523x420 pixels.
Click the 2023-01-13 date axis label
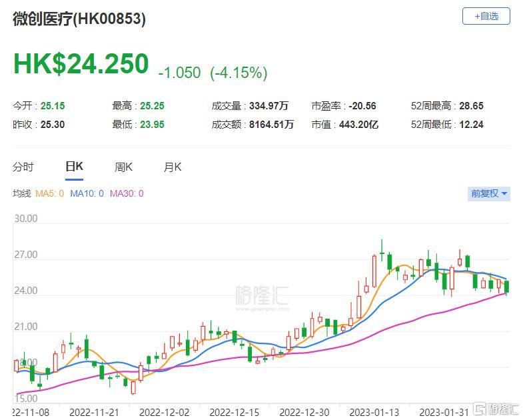pyautogui.click(x=374, y=412)
